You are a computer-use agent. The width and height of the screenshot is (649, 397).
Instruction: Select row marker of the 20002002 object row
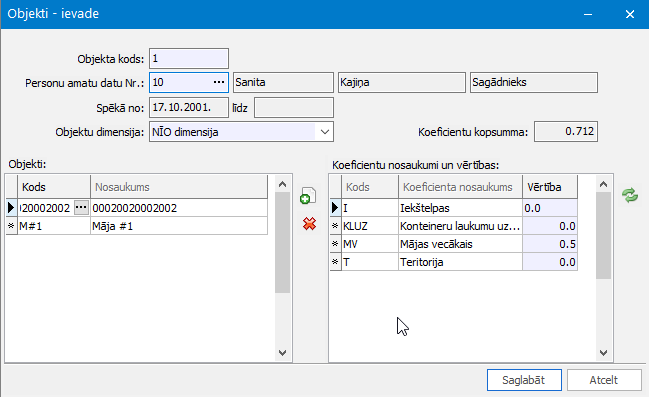pos(12,208)
